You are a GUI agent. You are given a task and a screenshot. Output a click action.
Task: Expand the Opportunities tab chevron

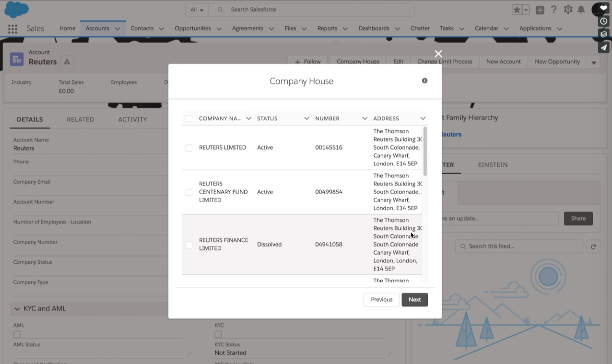coord(219,29)
